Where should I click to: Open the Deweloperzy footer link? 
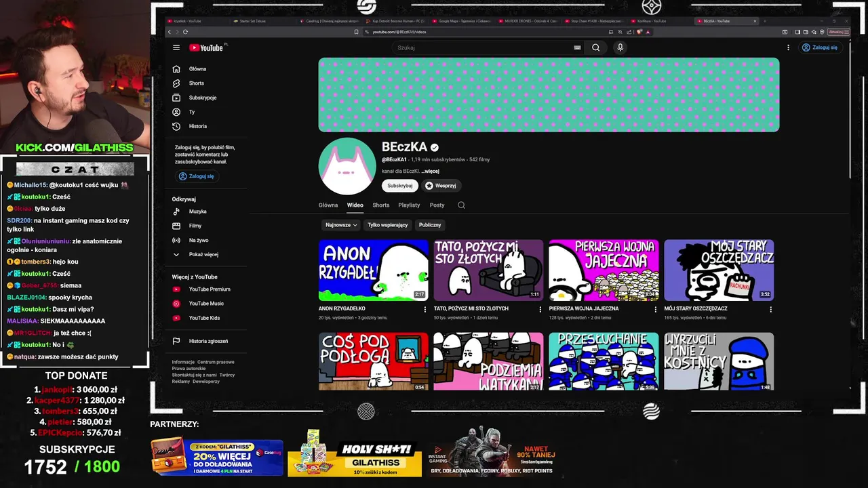pyautogui.click(x=206, y=382)
